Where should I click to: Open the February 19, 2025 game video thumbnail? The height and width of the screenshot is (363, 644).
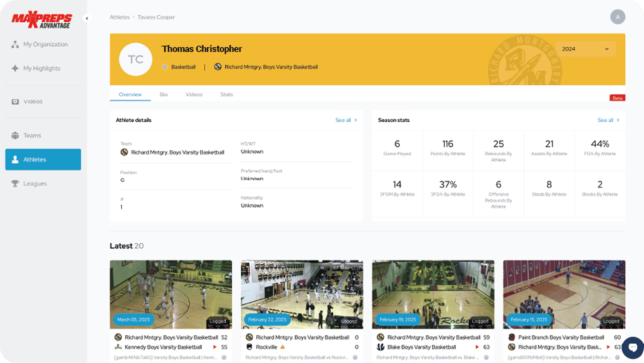pyautogui.click(x=433, y=294)
